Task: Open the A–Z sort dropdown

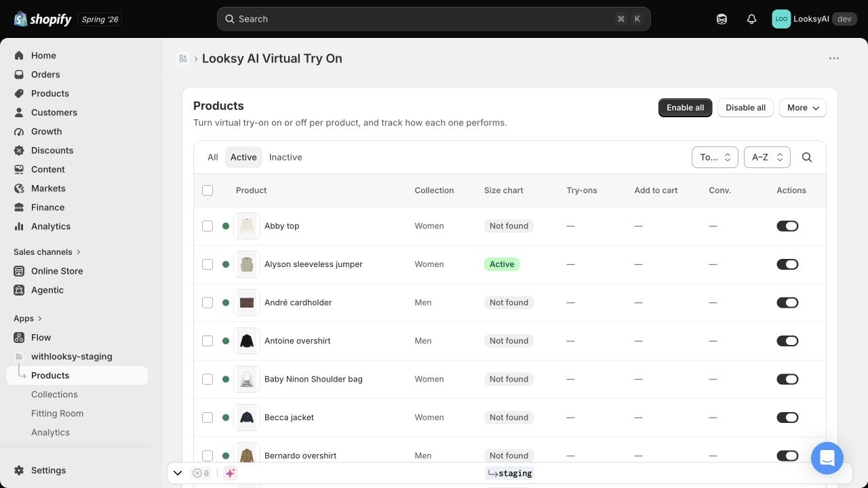Action: tap(767, 157)
